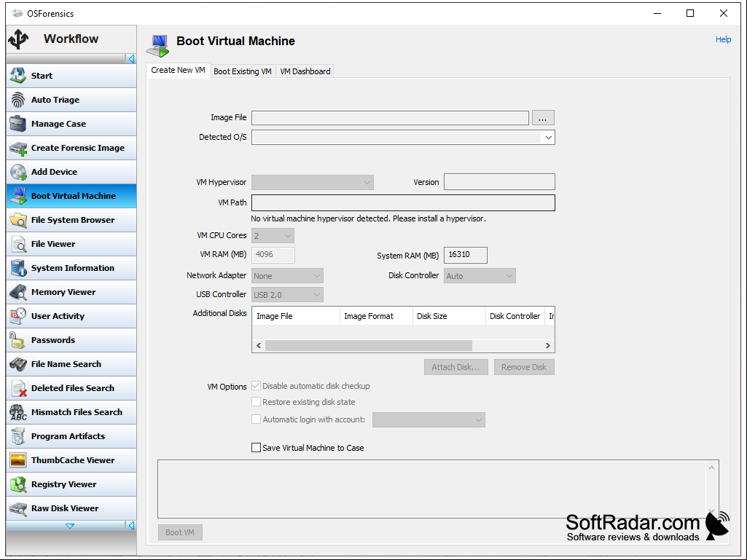The width and height of the screenshot is (747, 560).
Task: Tick Save Virtual Machine to Case
Action: pos(257,448)
